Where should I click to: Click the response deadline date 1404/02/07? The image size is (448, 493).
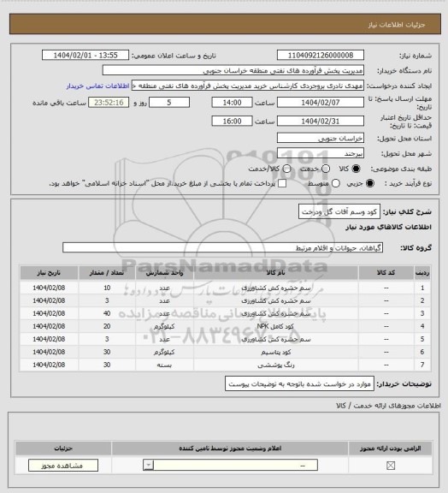coord(321,103)
